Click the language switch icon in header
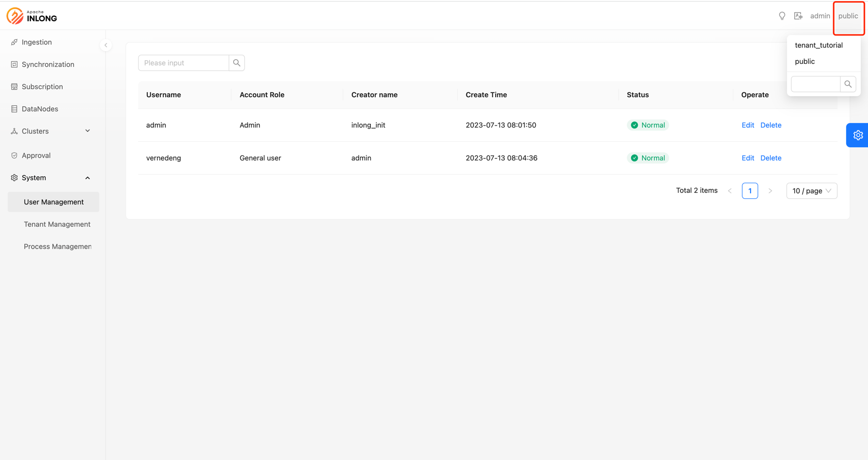This screenshot has height=460, width=868. click(798, 16)
